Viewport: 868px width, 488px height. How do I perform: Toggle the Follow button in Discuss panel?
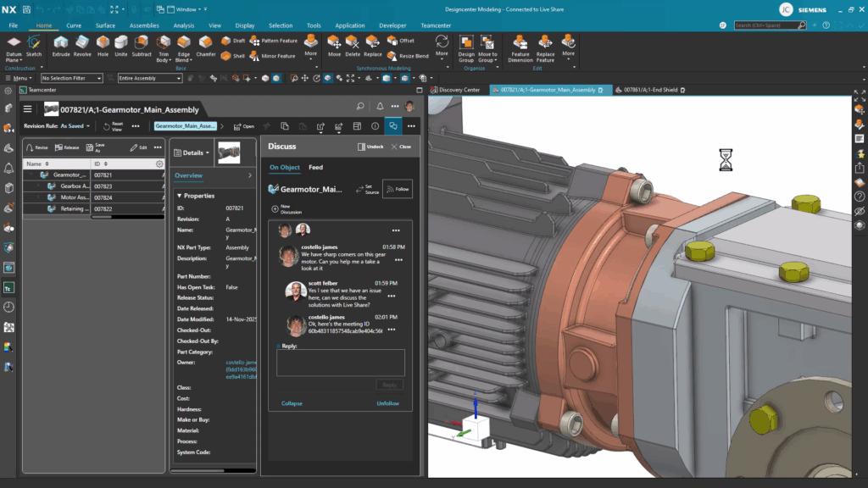point(398,189)
